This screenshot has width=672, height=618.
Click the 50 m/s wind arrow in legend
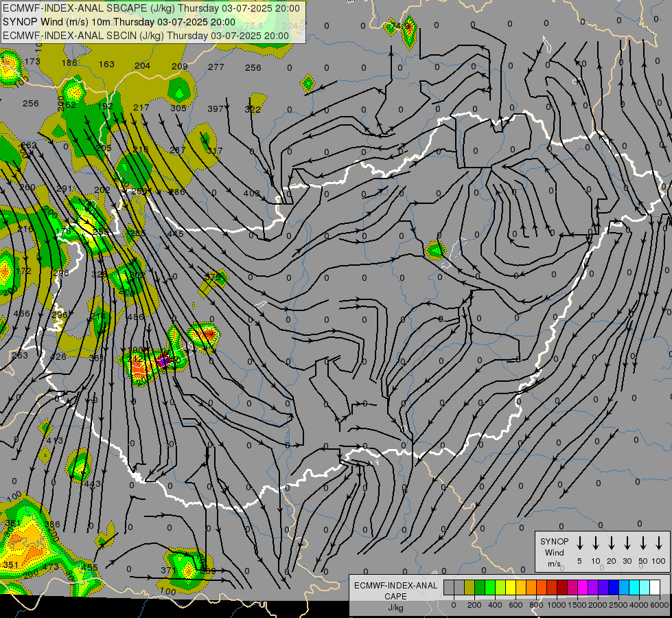tap(643, 543)
